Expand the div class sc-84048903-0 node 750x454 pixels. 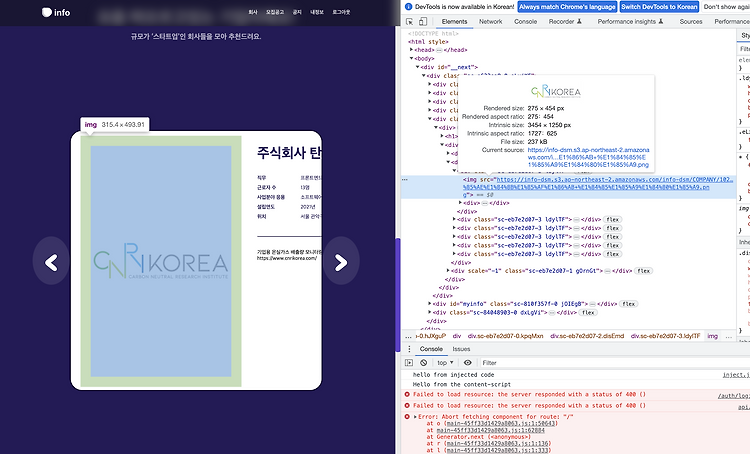(x=430, y=312)
